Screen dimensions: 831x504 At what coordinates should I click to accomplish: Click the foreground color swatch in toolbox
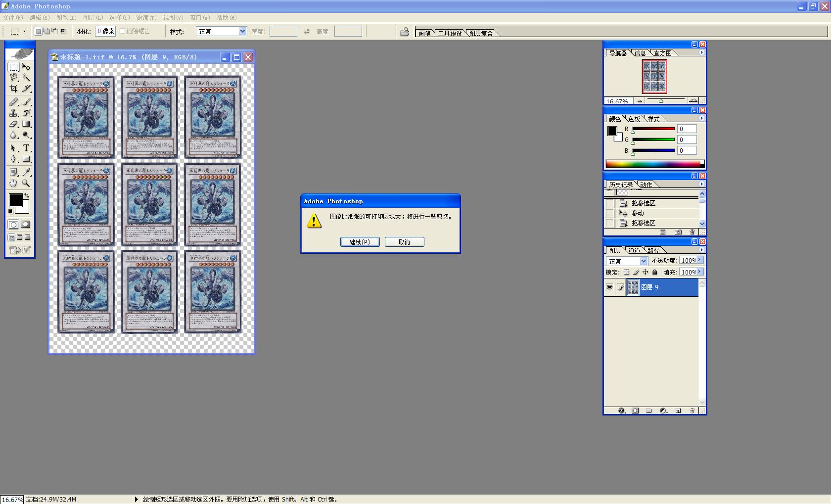click(x=15, y=200)
